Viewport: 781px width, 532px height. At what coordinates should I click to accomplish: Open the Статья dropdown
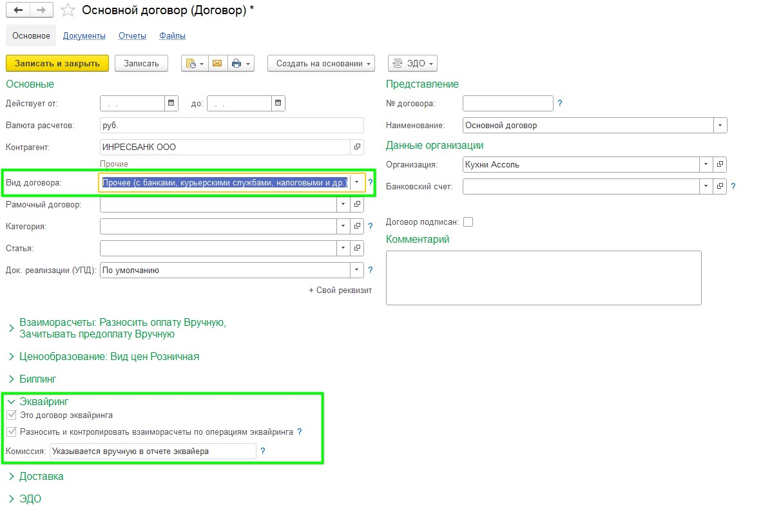pos(343,249)
